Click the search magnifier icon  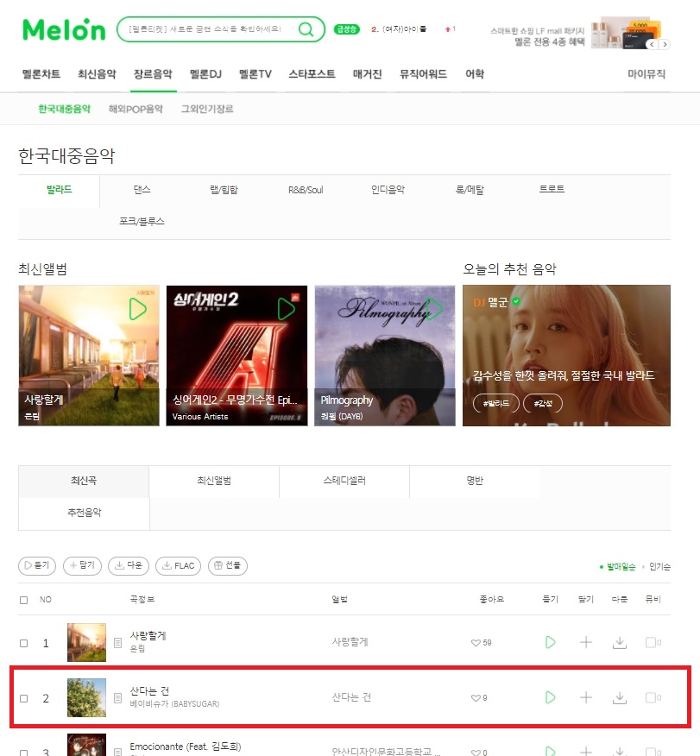[306, 29]
